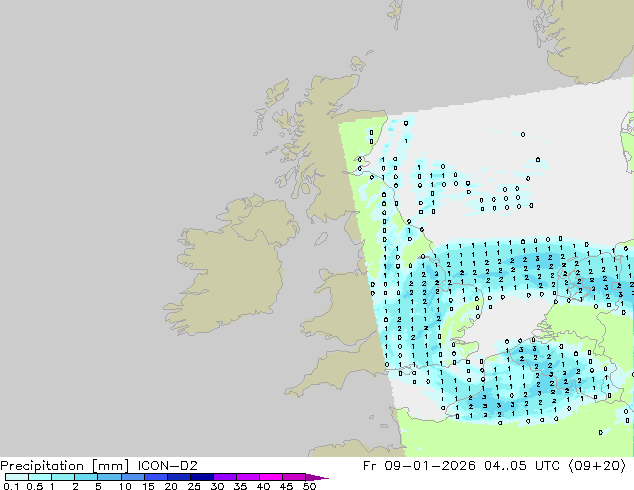Click the '0.1' legend tick label
The image size is (634, 490).
(11, 486)
